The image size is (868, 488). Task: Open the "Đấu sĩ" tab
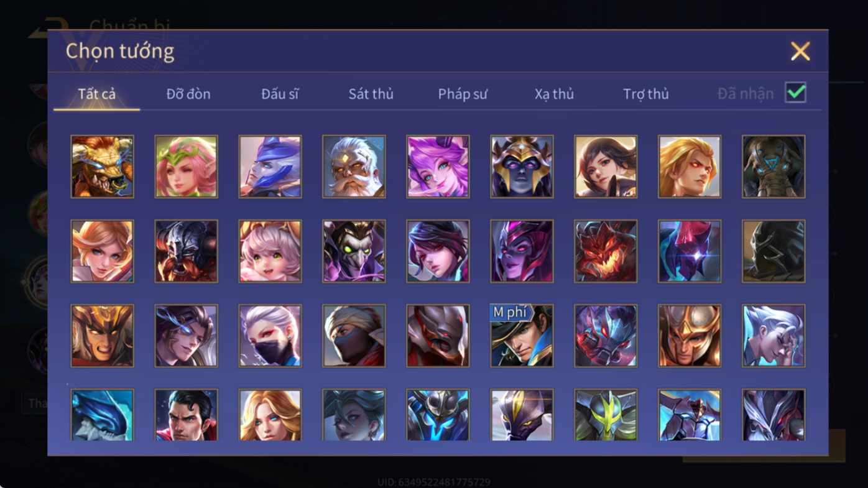(280, 94)
